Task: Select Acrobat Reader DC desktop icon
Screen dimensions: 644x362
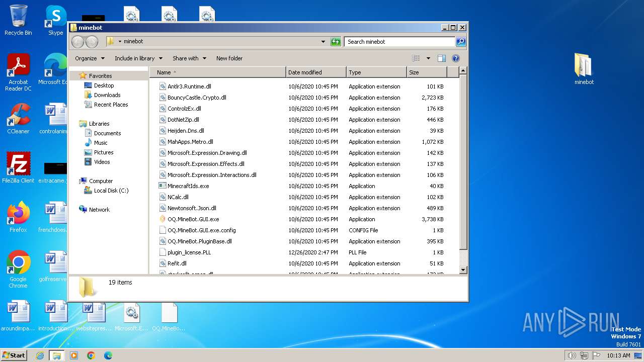Action: click(18, 72)
